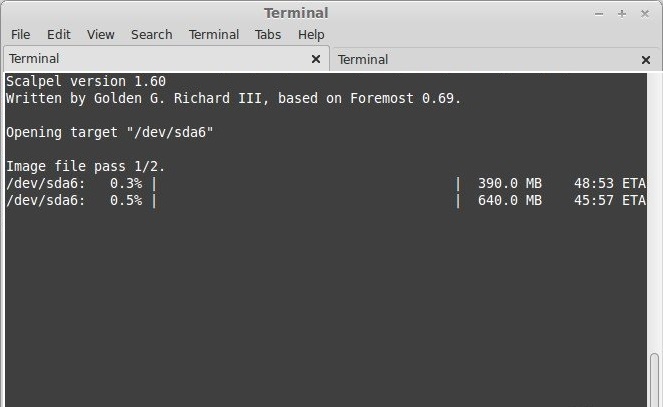Click the Scalpel version 1.60 line
Image resolution: width=663 pixels, height=407 pixels.
coord(86,81)
